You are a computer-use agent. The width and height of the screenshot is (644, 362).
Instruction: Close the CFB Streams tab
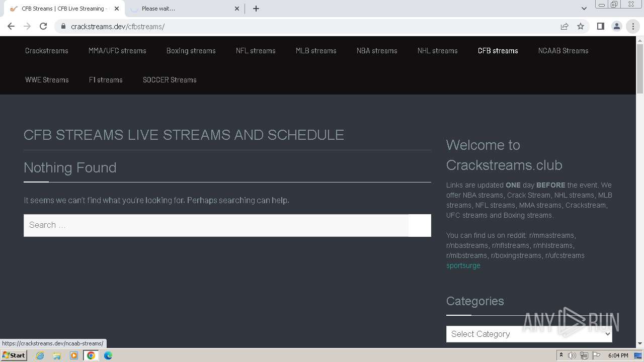pyautogui.click(x=117, y=9)
